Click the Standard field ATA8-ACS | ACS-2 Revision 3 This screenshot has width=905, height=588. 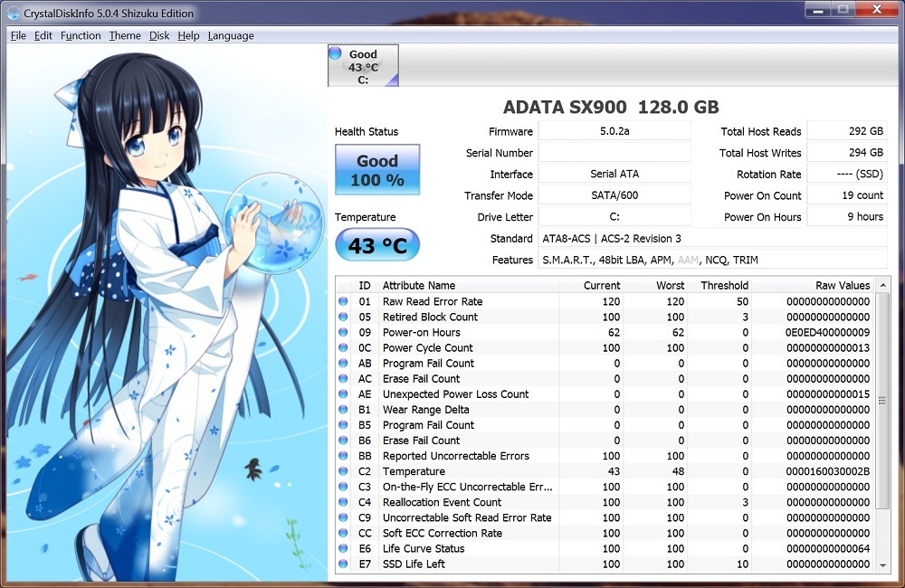[713, 238]
